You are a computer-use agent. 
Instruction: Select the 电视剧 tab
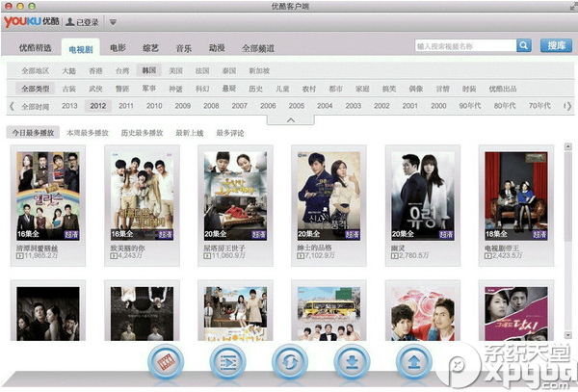click(81, 49)
